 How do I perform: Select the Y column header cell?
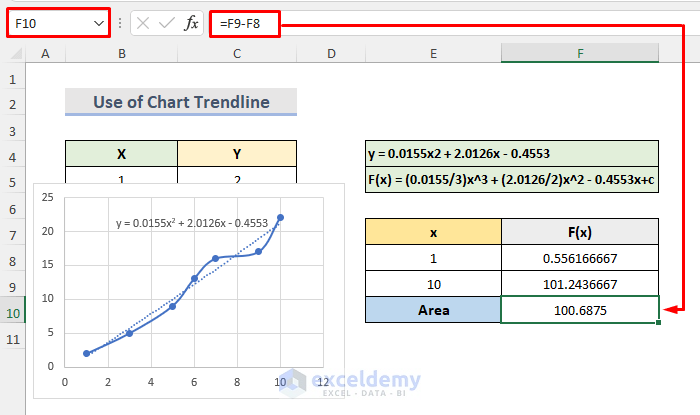(237, 154)
